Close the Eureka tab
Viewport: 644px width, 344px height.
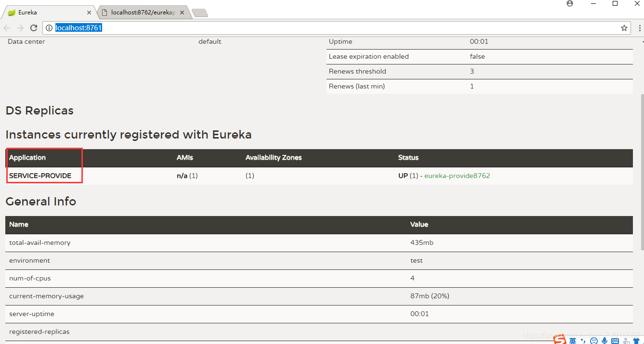pyautogui.click(x=89, y=13)
